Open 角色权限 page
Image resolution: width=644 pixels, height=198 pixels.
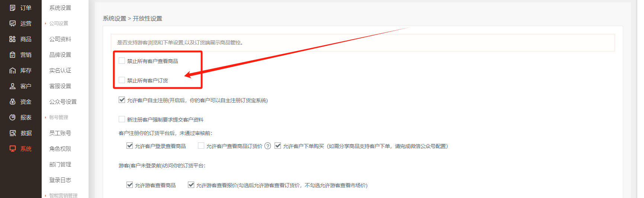pos(60,149)
